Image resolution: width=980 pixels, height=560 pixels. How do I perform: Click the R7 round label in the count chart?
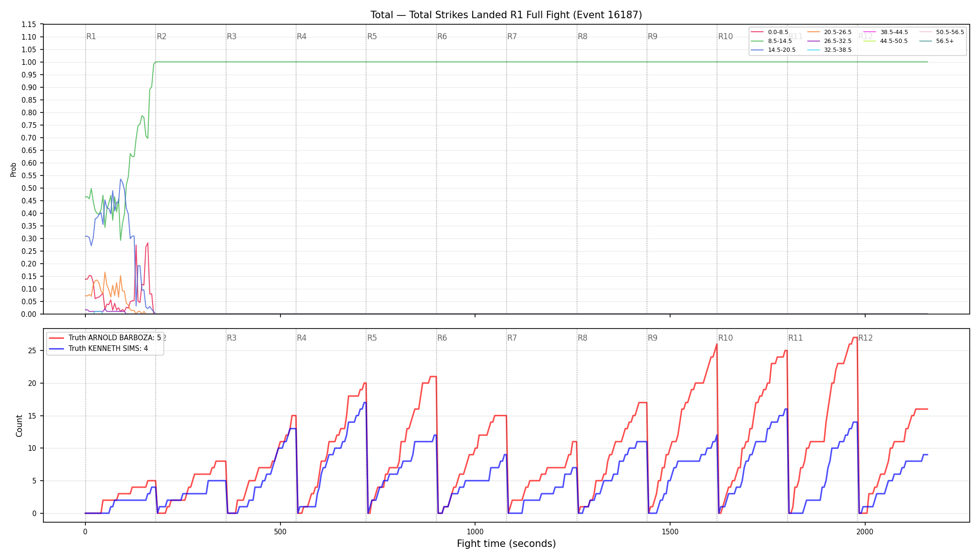click(512, 338)
